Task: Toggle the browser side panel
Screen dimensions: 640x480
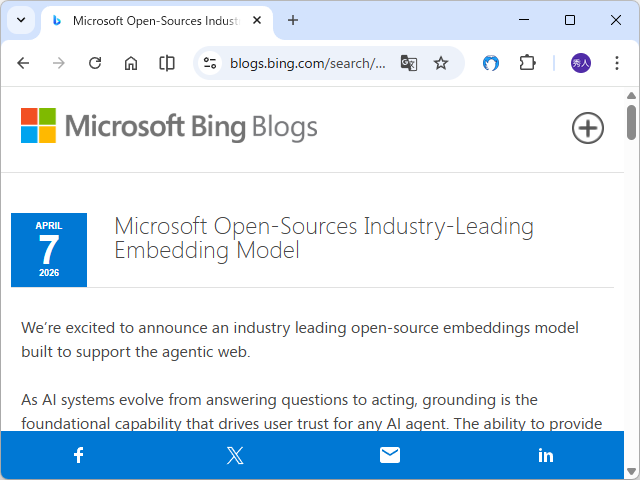Action: coord(167,63)
